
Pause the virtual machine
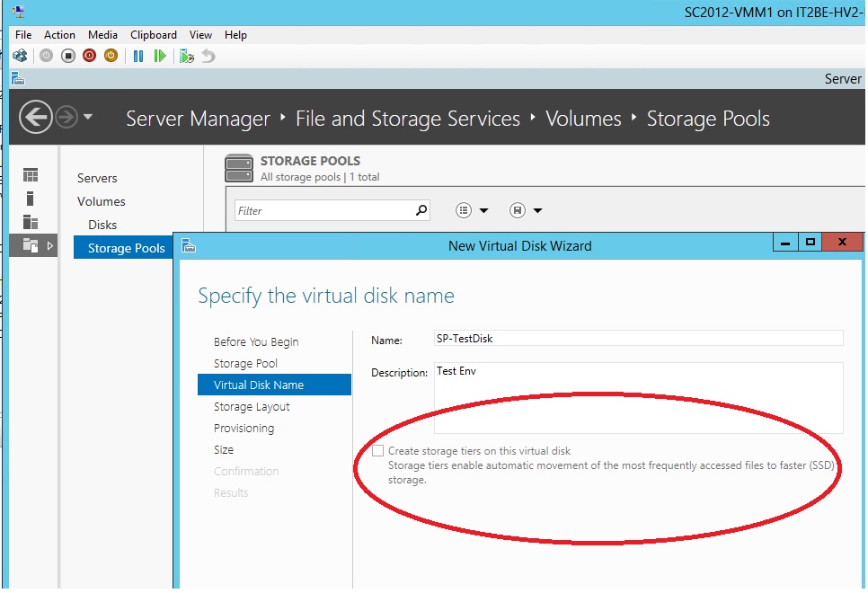[x=137, y=56]
